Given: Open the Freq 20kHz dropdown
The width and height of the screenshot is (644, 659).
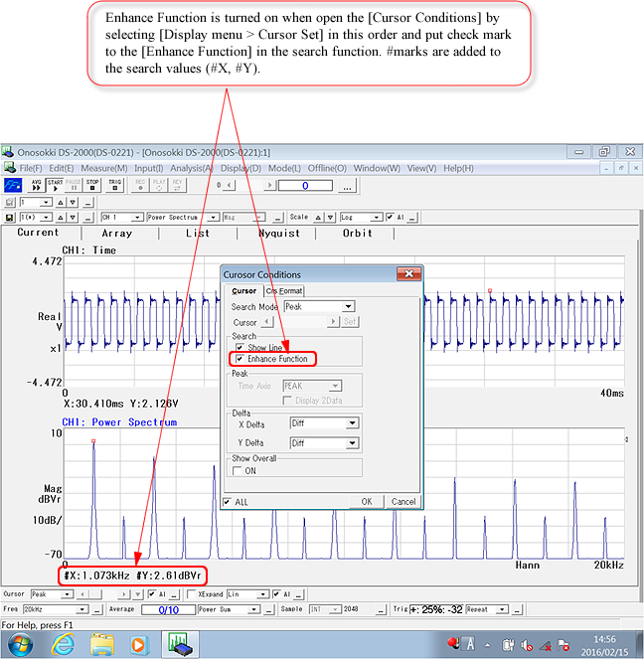Looking at the screenshot, I should point(82,609).
